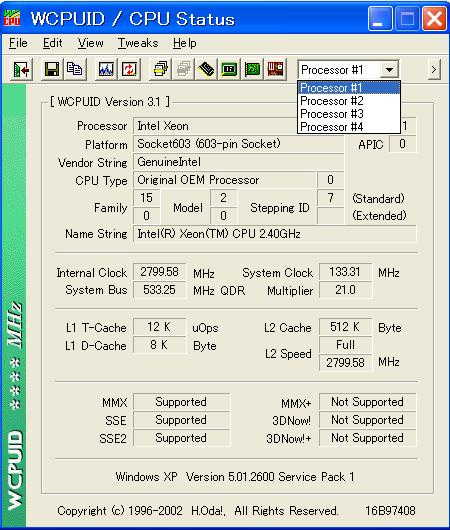Click the yellow stacked windows icon
Viewport: 450px width, 530px height.
pos(160,69)
